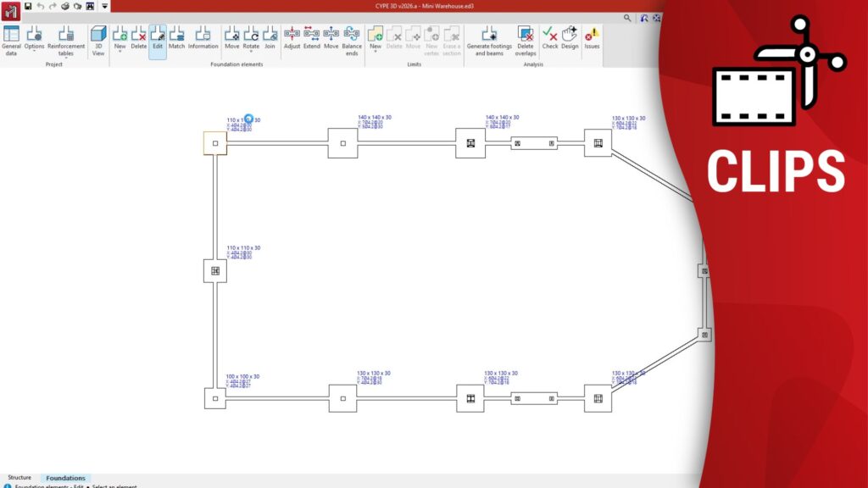Select Balance ends beam tool

pyautogui.click(x=351, y=39)
